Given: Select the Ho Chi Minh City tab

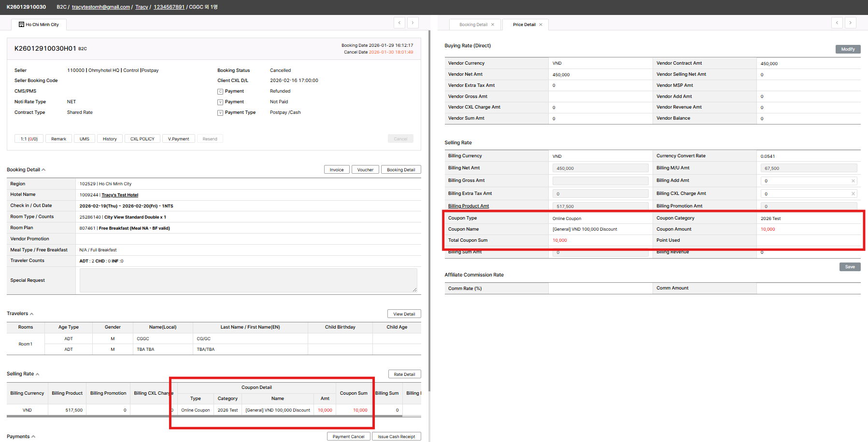Looking at the screenshot, I should point(42,25).
